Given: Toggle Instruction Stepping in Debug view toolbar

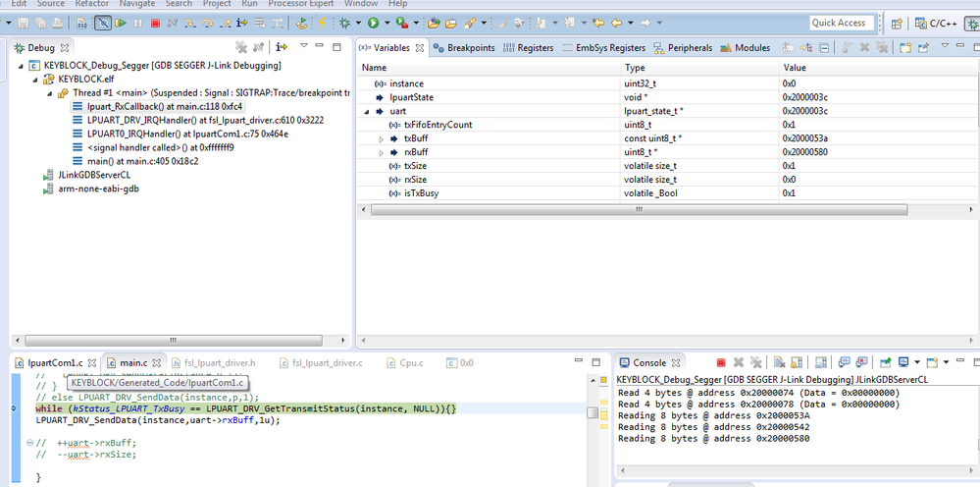Looking at the screenshot, I should pyautogui.click(x=282, y=47).
